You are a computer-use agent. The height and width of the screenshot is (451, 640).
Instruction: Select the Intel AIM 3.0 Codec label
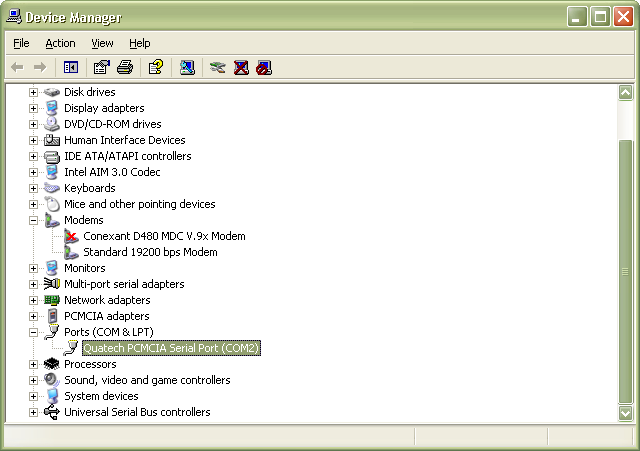click(x=112, y=172)
